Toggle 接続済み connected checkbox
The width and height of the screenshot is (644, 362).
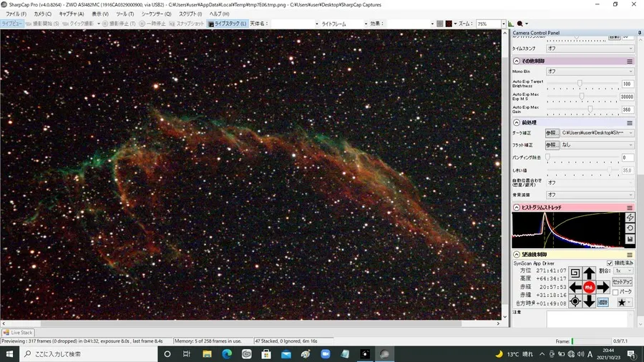[610, 263]
